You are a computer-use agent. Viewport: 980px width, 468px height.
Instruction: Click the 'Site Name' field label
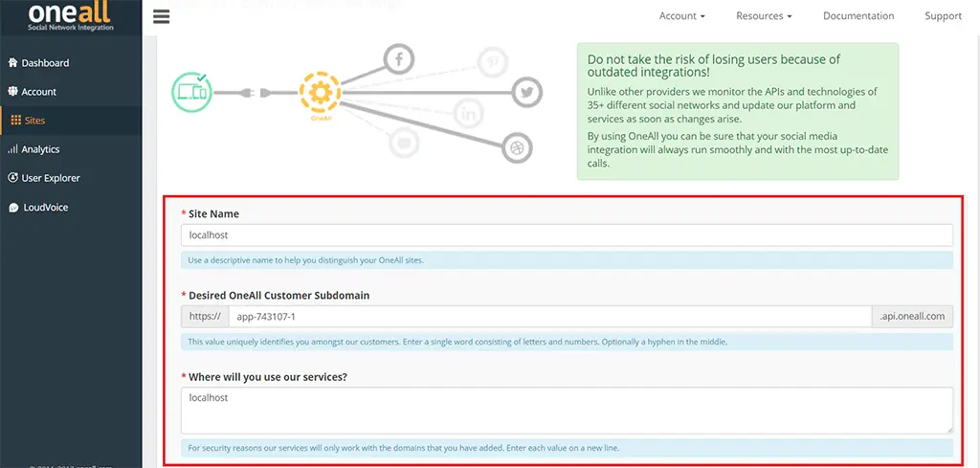point(213,213)
